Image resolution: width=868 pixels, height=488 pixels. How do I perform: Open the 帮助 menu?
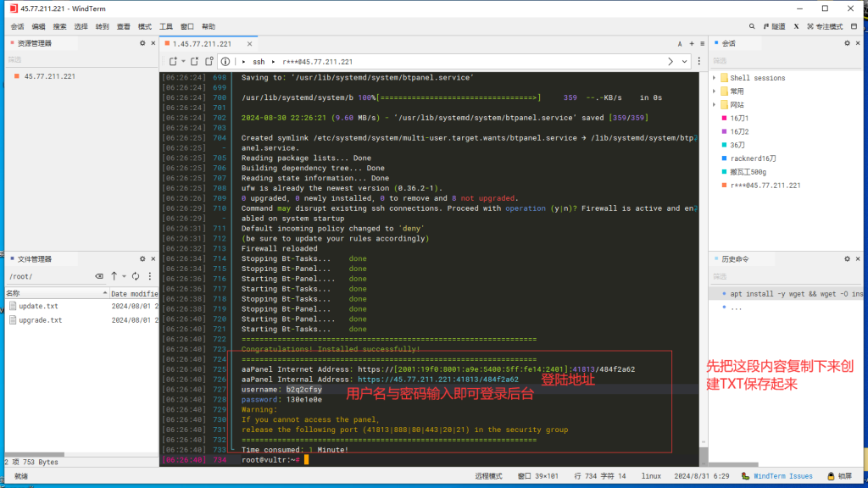pyautogui.click(x=209, y=26)
